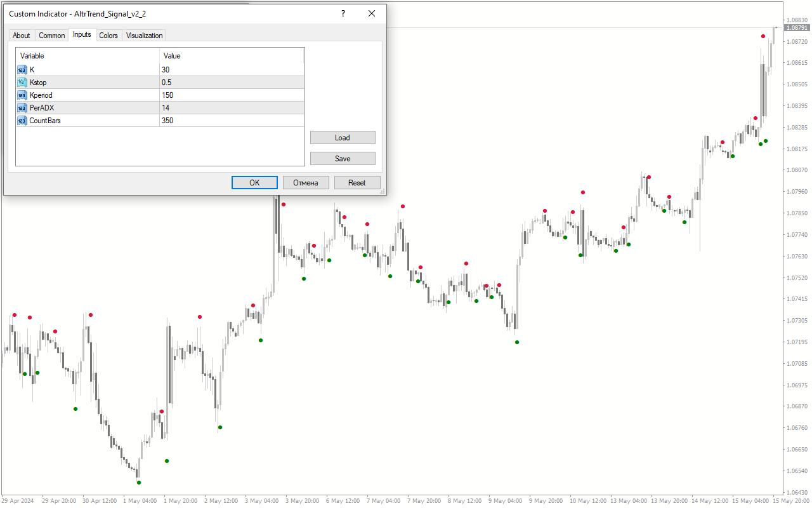This screenshot has width=812, height=508.
Task: Close the Custom Indicator dialog
Action: tap(372, 13)
